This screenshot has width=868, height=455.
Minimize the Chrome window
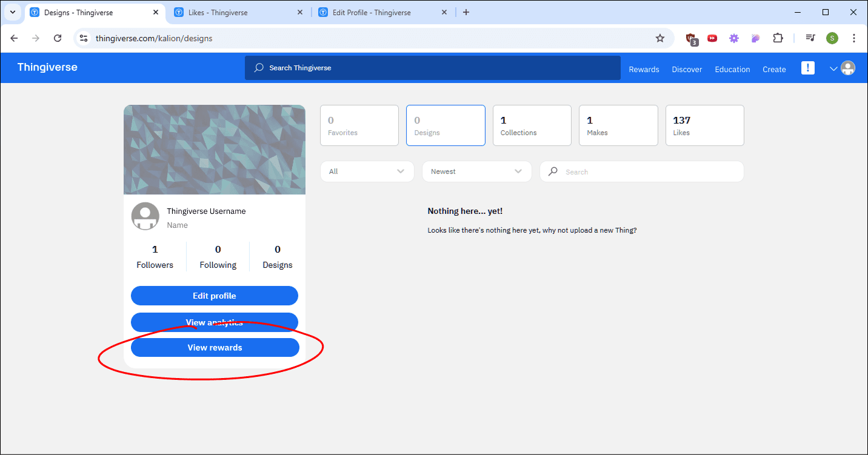tap(797, 12)
